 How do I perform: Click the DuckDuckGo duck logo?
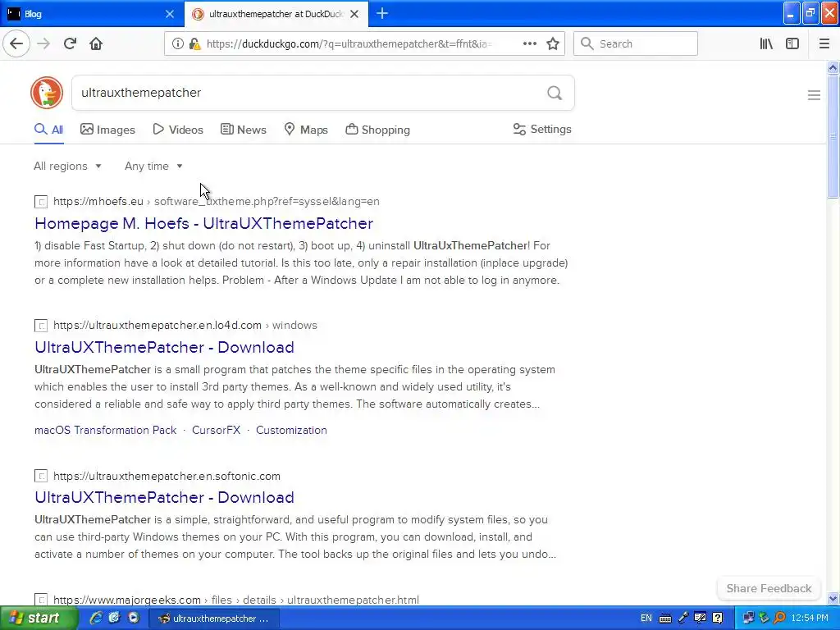point(47,93)
